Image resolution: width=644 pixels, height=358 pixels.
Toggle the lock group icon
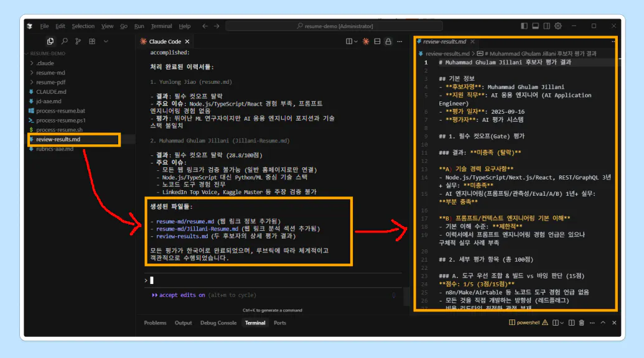pyautogui.click(x=388, y=42)
